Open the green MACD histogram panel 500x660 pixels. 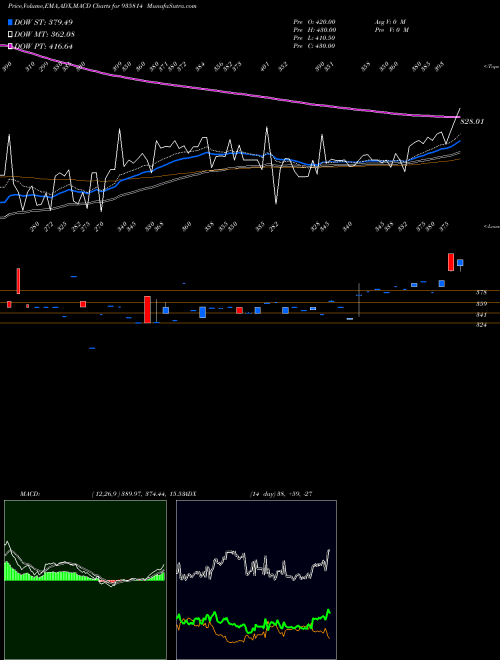(x=85, y=580)
